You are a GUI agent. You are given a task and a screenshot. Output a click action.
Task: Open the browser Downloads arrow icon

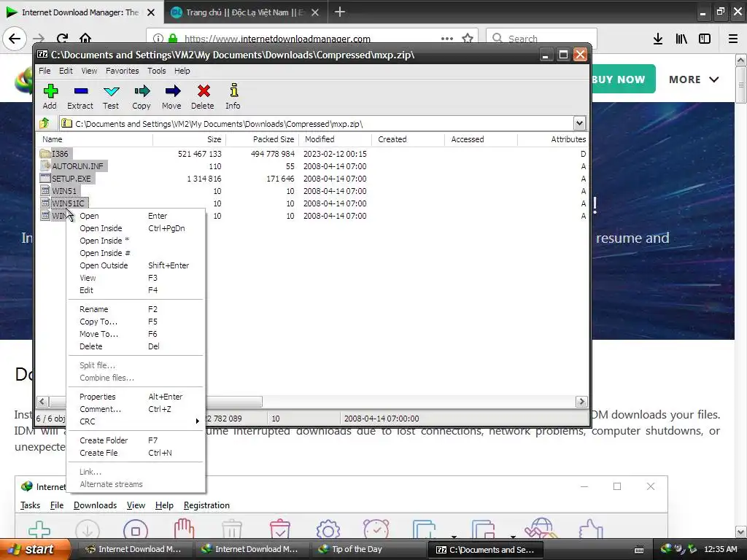[658, 39]
